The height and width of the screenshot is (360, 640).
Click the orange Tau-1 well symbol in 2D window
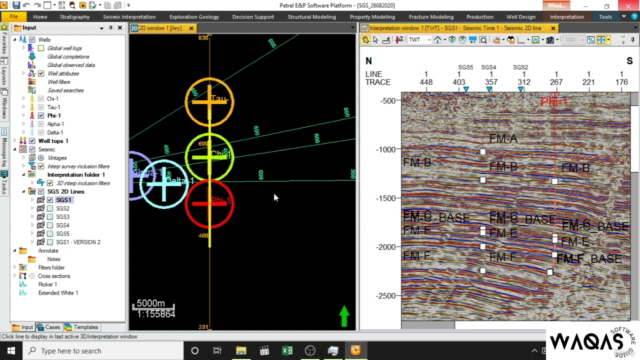click(209, 102)
